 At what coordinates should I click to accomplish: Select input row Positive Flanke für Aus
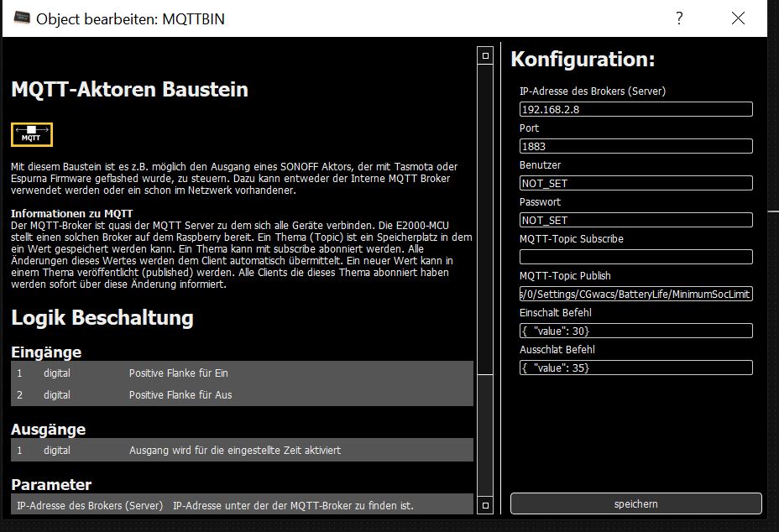tap(242, 394)
